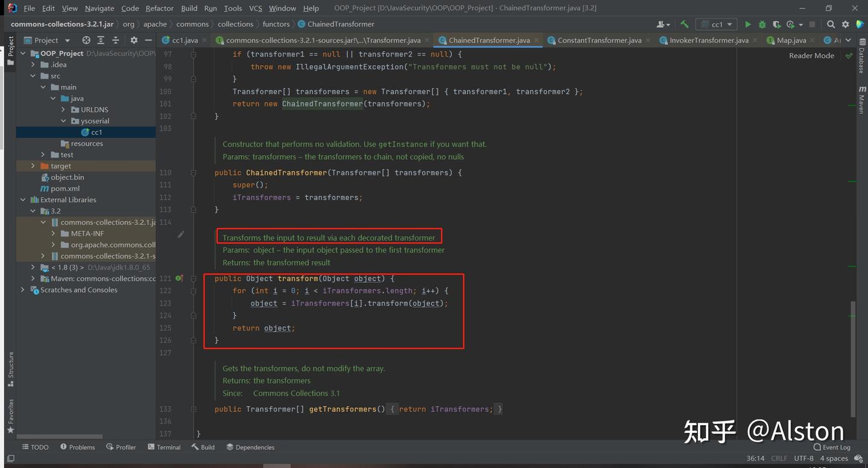
Task: Open the cc1 run configuration dropdown
Action: (716, 24)
